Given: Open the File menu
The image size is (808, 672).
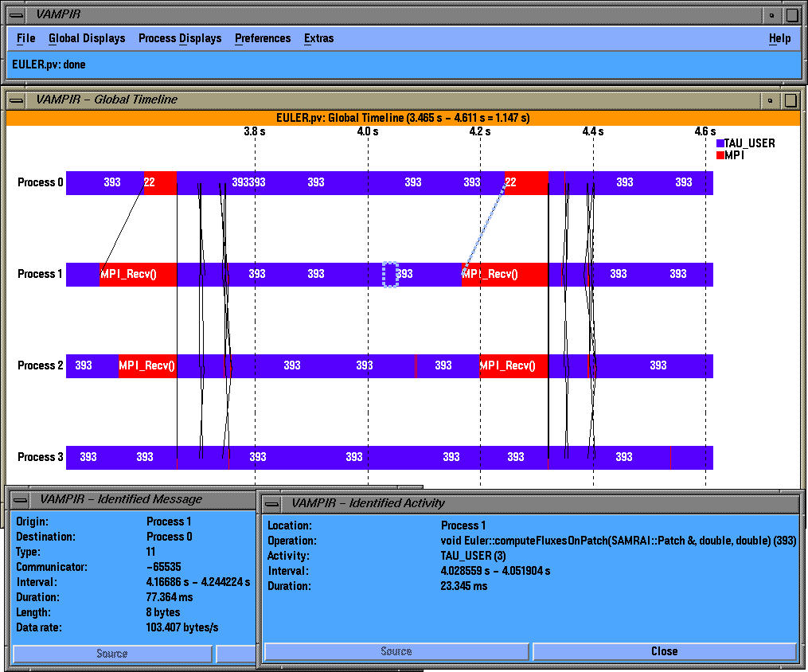Looking at the screenshot, I should click(x=25, y=38).
